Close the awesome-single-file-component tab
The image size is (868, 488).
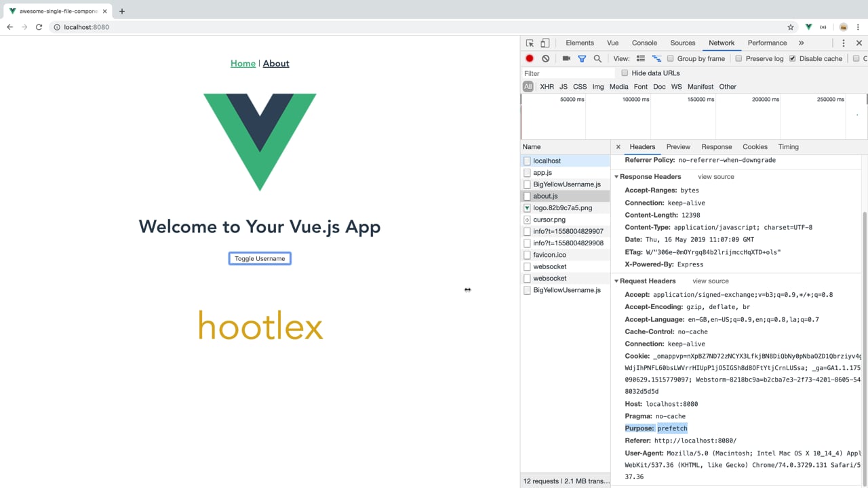click(x=105, y=12)
